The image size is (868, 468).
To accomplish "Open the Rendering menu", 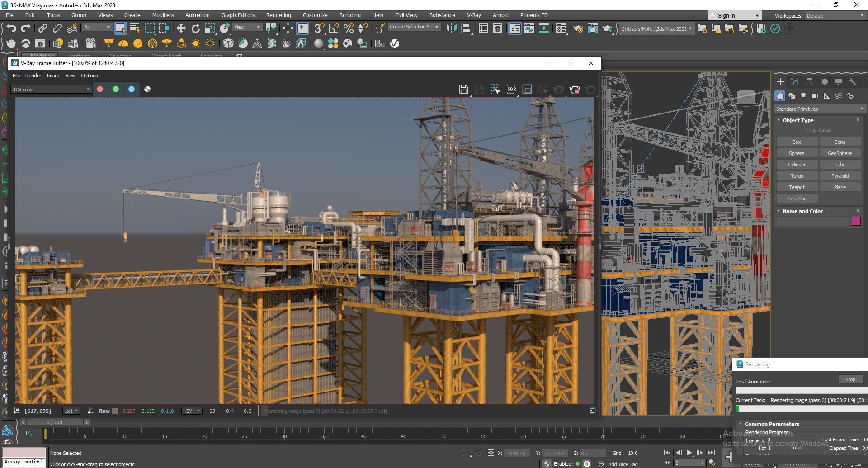I will pos(278,15).
